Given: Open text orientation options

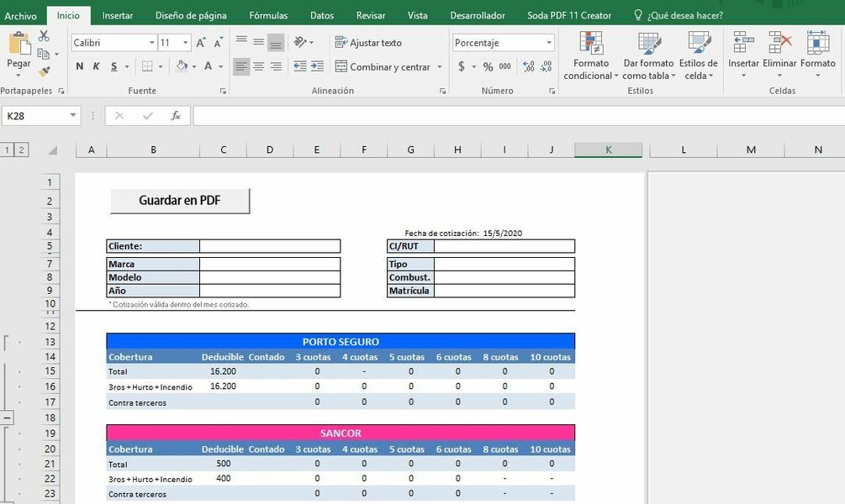Looking at the screenshot, I should pyautogui.click(x=304, y=42).
